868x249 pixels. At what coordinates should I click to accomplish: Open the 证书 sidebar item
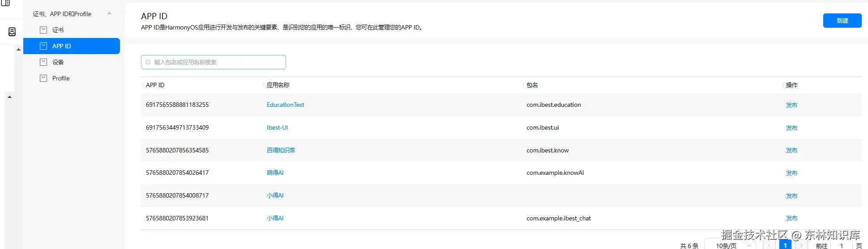72,30
